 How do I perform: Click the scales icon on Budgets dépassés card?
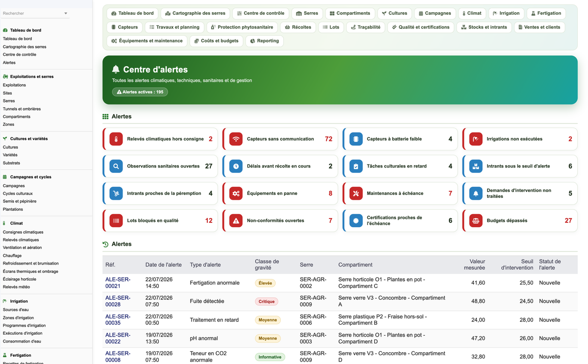476,220
